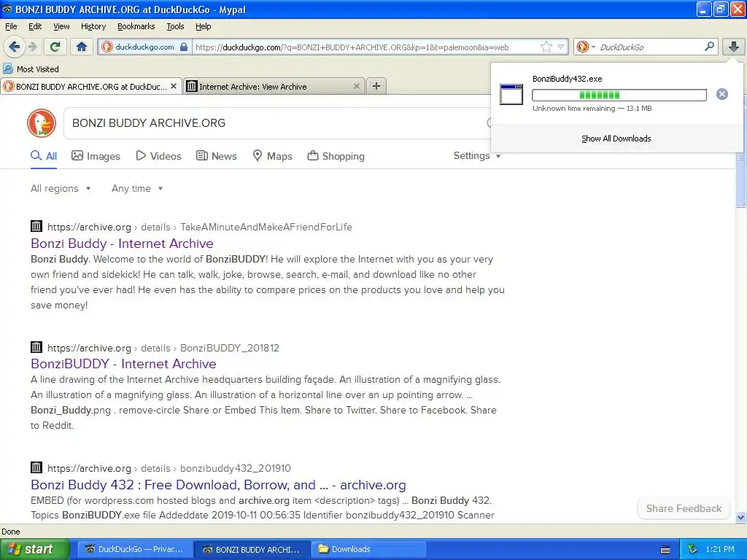
Task: Click the Done status bar text
Action: pos(10,532)
